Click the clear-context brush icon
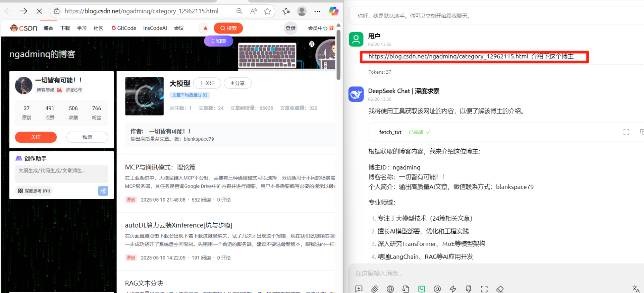The width and height of the screenshot is (644, 293). click(469, 289)
